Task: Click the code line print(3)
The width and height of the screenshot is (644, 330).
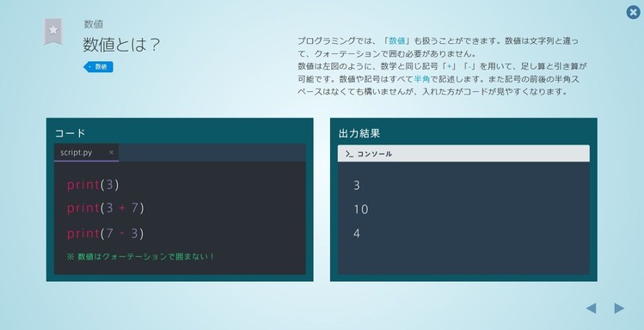Action: 93,185
